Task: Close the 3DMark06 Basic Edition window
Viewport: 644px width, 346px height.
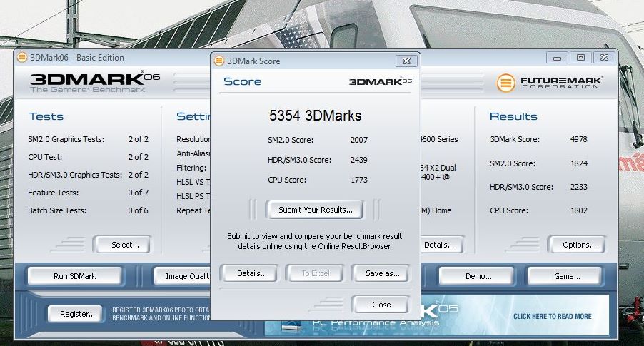Action: 604,58
